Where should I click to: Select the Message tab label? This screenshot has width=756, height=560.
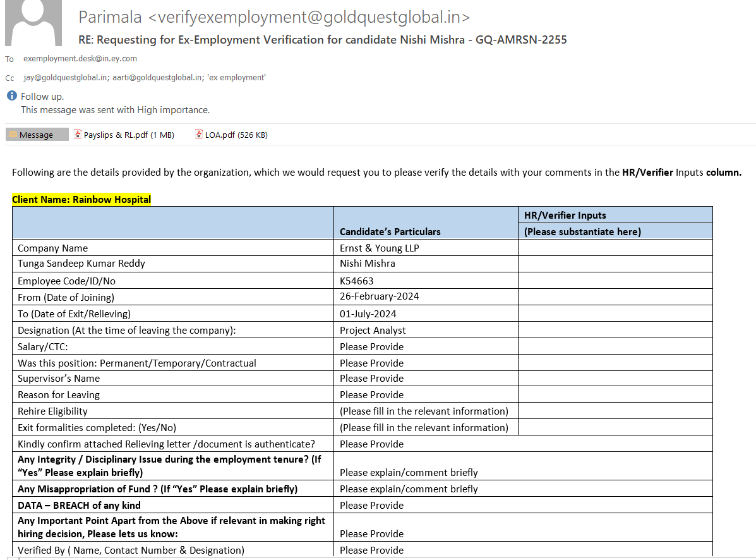click(x=37, y=135)
